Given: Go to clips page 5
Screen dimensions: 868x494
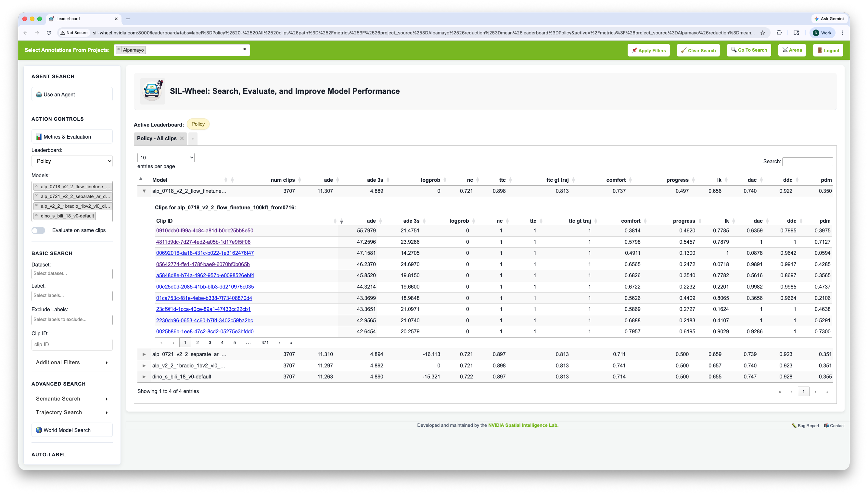Looking at the screenshot, I should click(x=235, y=342).
